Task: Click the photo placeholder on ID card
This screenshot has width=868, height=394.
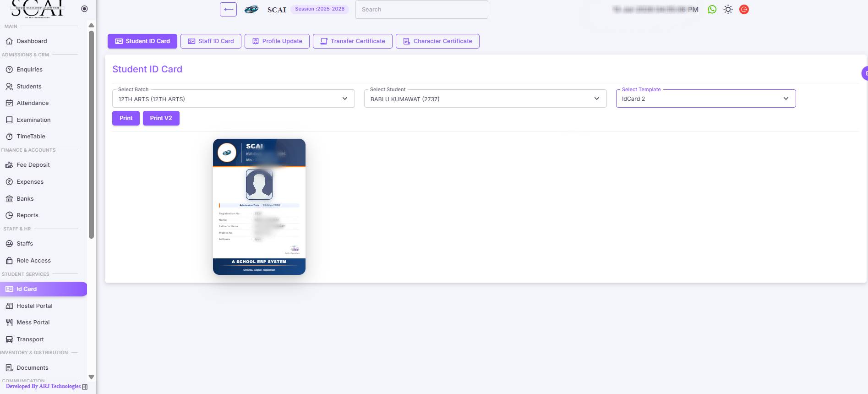Action: (259, 184)
